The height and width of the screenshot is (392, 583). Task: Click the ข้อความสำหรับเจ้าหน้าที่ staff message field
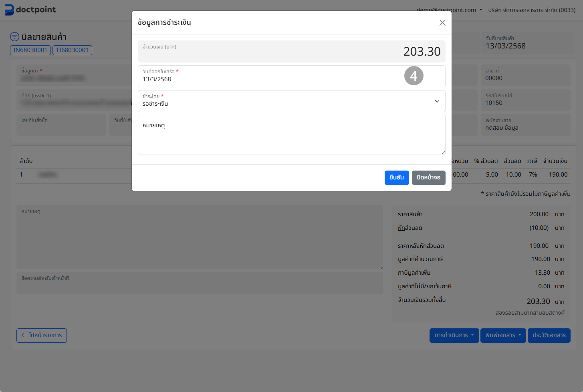point(199,283)
